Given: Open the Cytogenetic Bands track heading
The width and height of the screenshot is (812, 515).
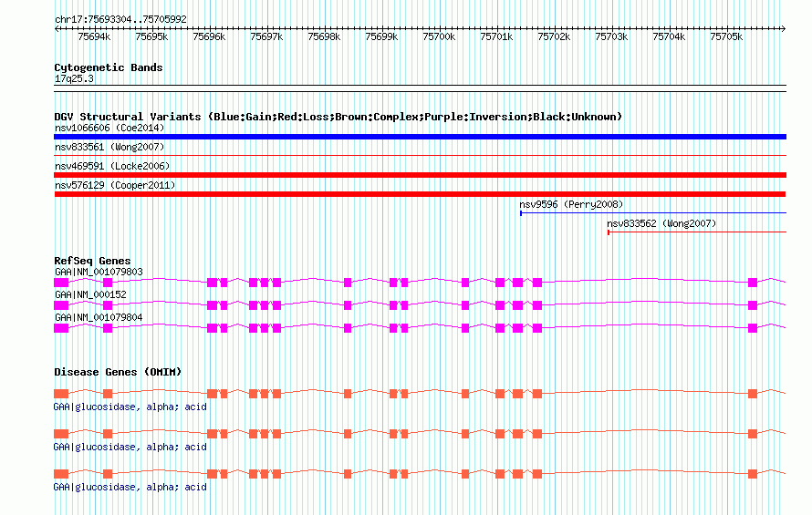Looking at the screenshot, I should point(109,67).
